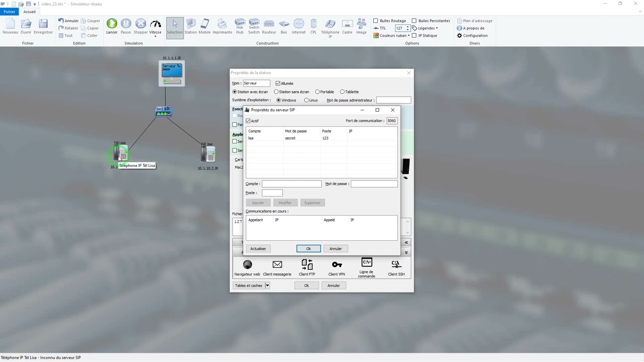Viewport: 644px width, 362px height.
Task: Focus the Poste input field
Action: pos(272,193)
